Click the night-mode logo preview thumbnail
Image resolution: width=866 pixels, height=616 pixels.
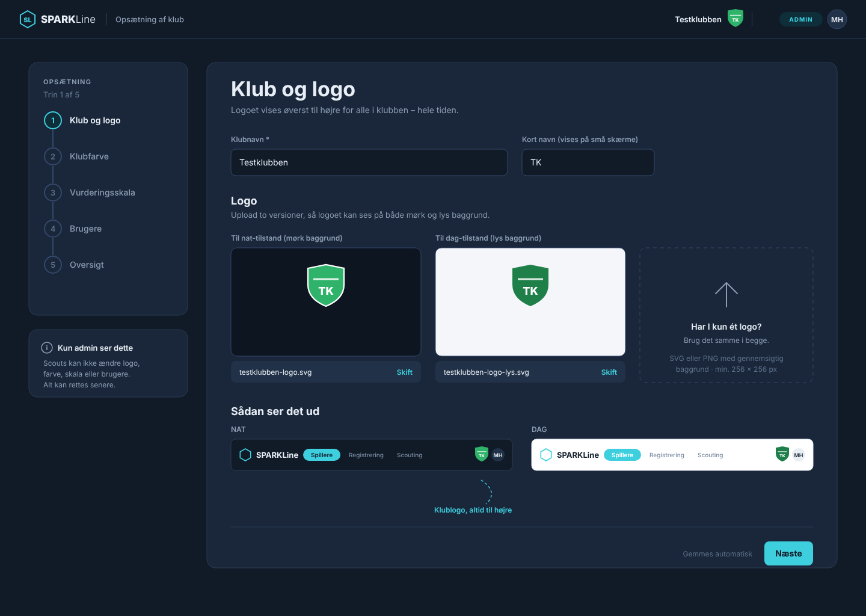[x=326, y=302]
